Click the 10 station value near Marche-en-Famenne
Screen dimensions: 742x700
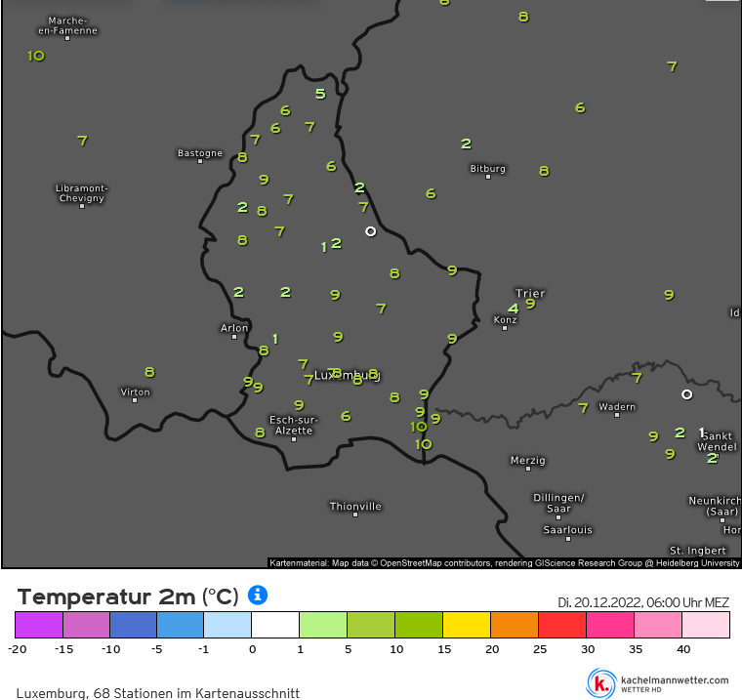[x=36, y=57]
